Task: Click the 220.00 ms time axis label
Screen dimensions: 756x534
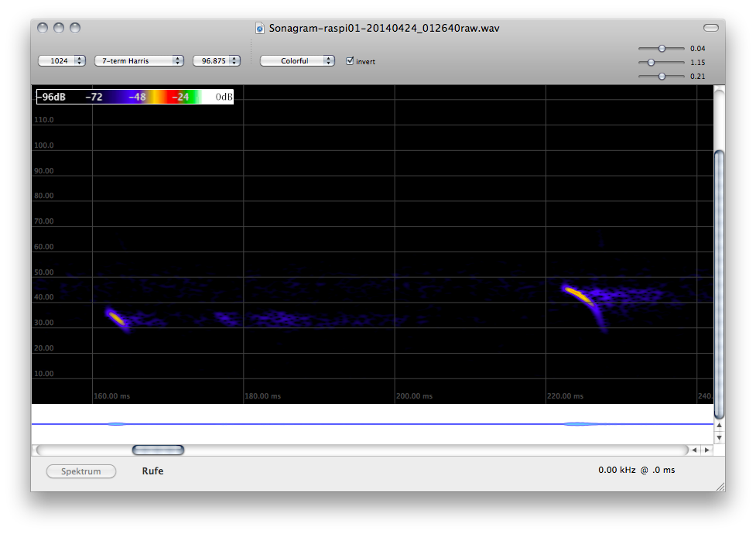Action: coord(565,396)
